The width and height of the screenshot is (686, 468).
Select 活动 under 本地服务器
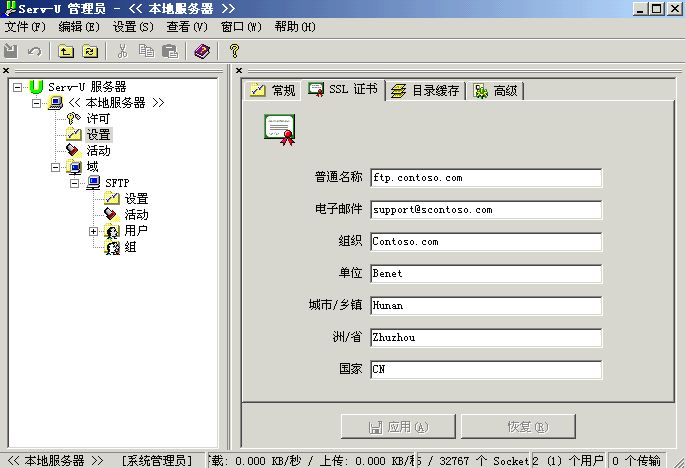tap(98, 151)
